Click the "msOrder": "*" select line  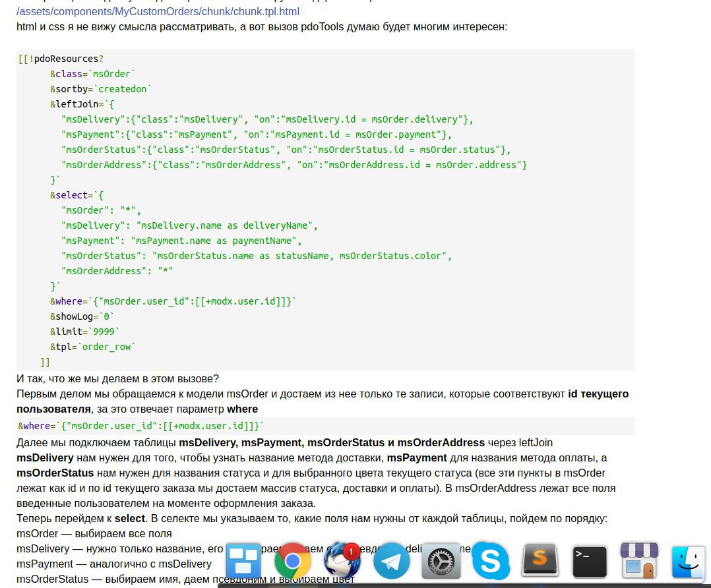click(x=101, y=210)
